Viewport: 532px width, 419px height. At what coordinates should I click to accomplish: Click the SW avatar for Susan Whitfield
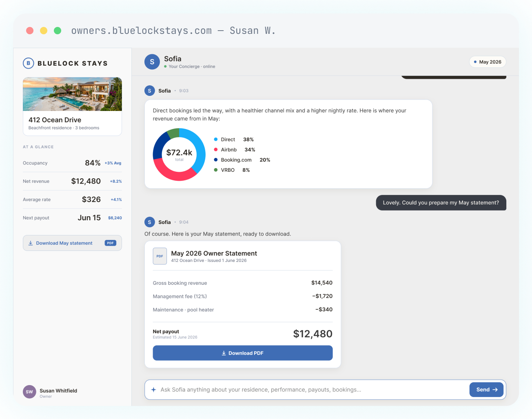coord(29,392)
